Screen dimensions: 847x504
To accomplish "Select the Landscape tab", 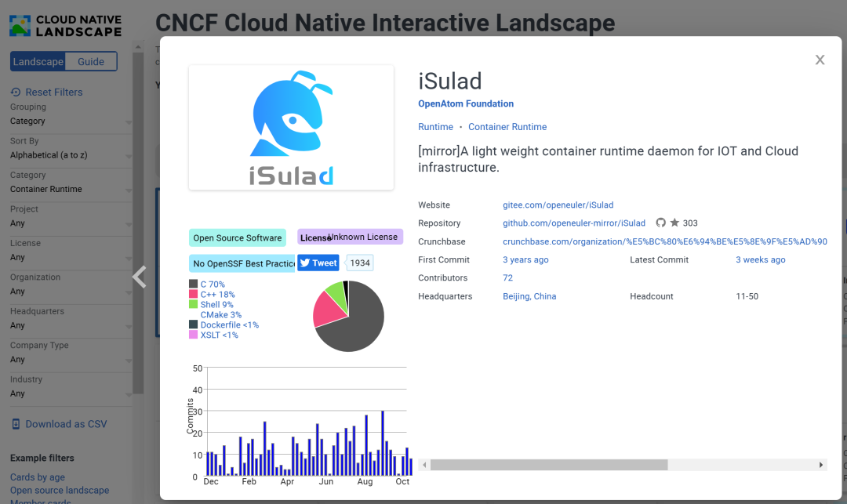I will [x=37, y=61].
